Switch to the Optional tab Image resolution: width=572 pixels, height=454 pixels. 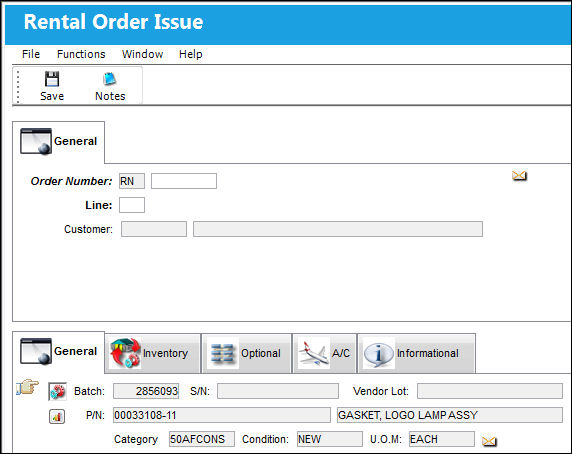coord(247,353)
